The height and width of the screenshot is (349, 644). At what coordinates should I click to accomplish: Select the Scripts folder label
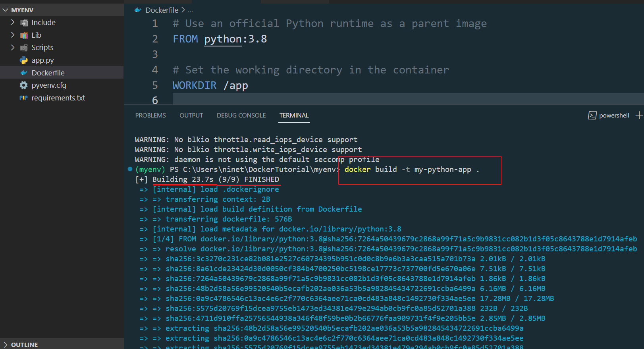coord(42,48)
